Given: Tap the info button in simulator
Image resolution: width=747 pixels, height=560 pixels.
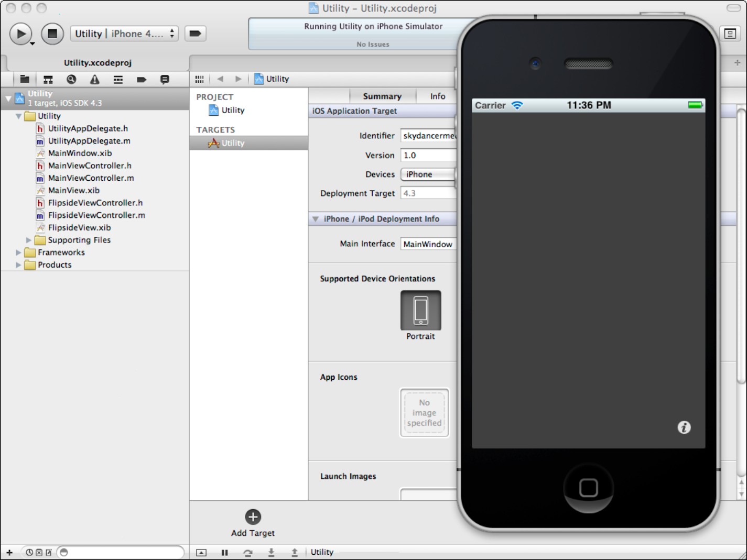Looking at the screenshot, I should pyautogui.click(x=684, y=427).
